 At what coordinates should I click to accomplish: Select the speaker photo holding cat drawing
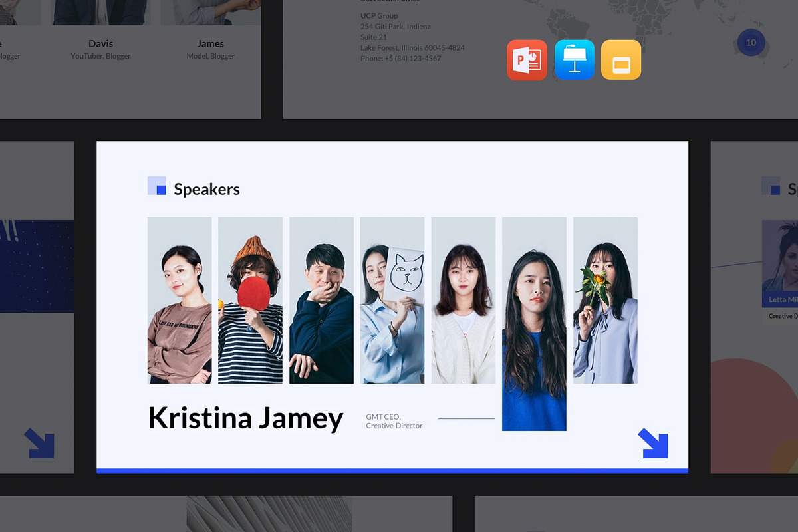(x=392, y=301)
